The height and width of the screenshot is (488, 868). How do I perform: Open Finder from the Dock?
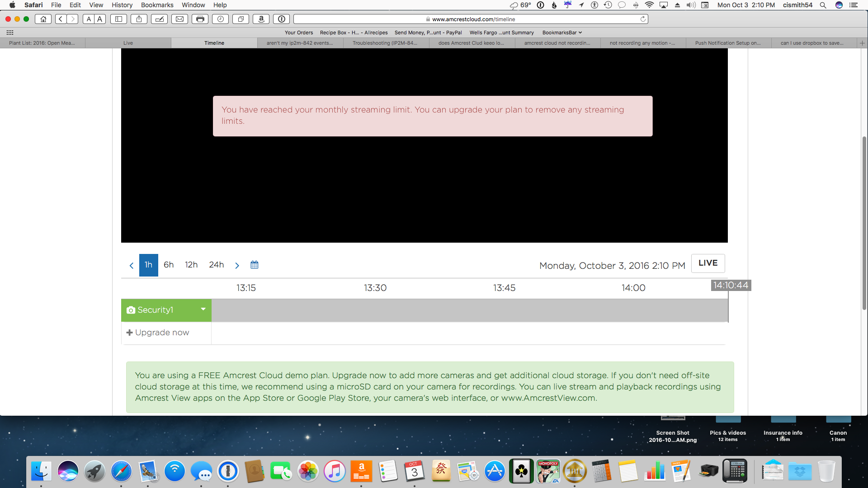(x=41, y=471)
